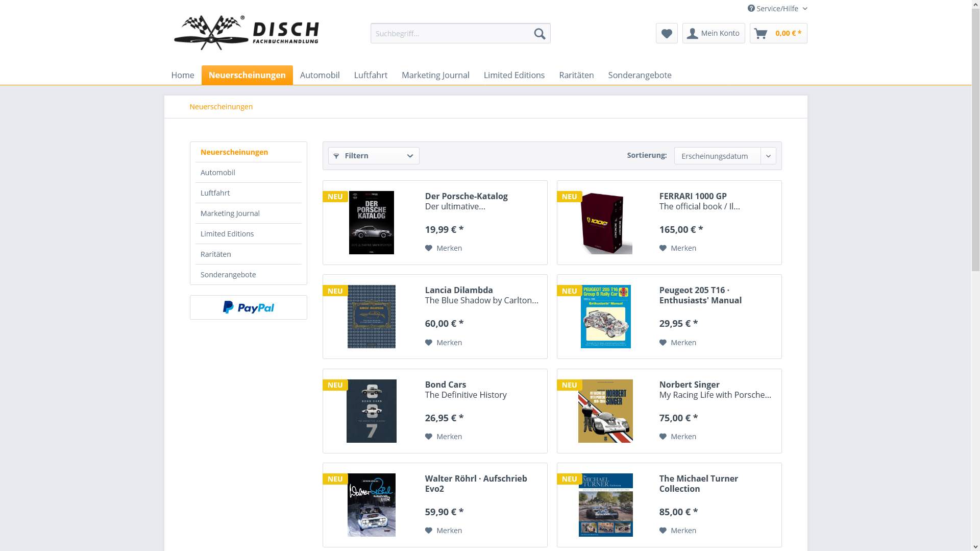Viewport: 980px width, 551px height.
Task: Select Raritäten in sidebar
Action: (249, 254)
